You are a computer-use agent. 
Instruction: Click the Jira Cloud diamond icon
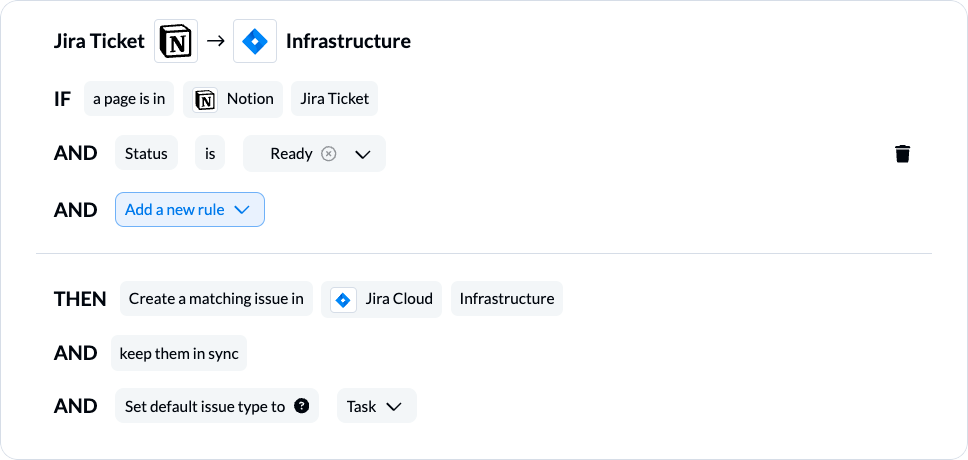(x=343, y=300)
